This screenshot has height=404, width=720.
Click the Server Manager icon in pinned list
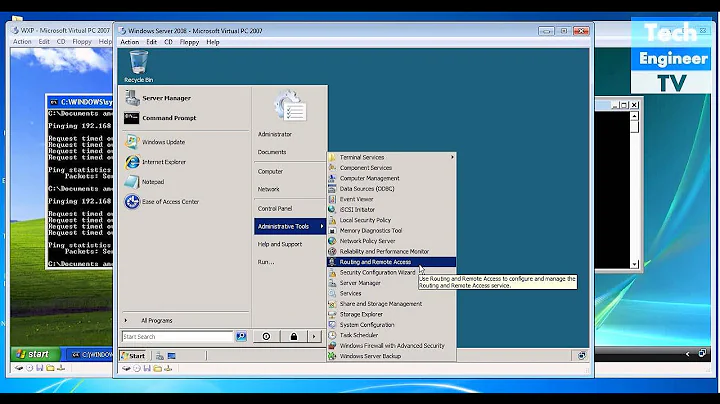132,98
